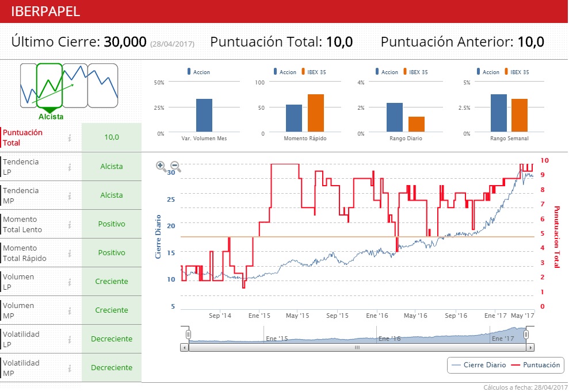The width and height of the screenshot is (569, 392).
Task: Click the Sep '14 axis label
Action: coord(220,316)
